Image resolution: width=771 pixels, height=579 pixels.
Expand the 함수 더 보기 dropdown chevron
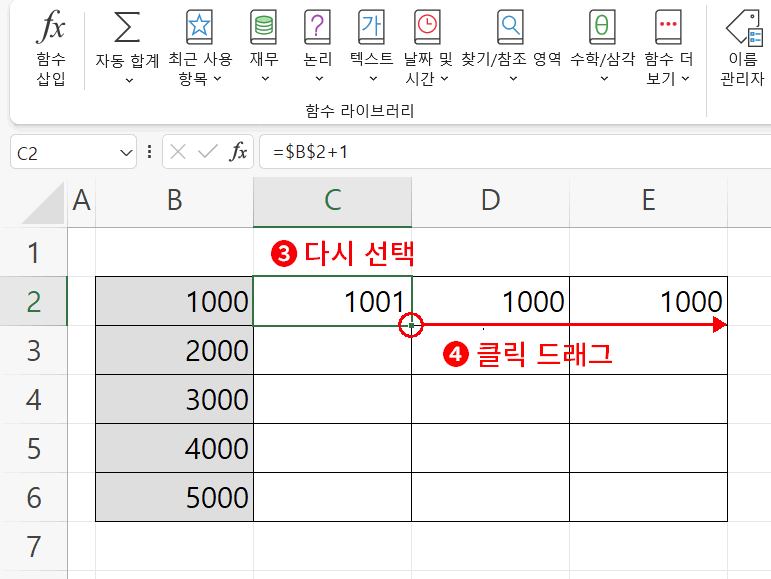click(685, 78)
